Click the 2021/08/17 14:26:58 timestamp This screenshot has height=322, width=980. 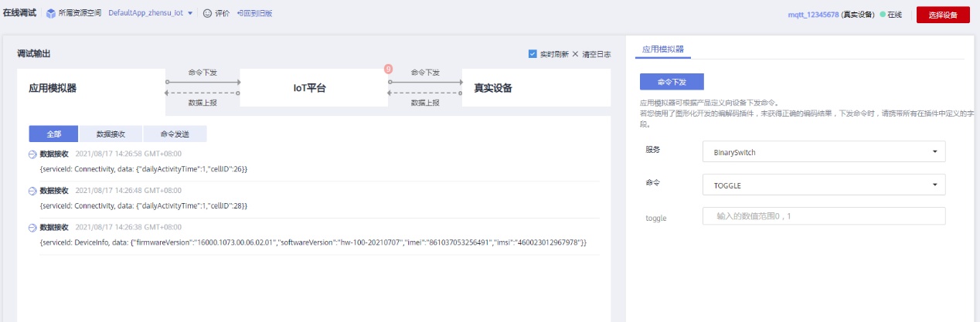(x=128, y=154)
